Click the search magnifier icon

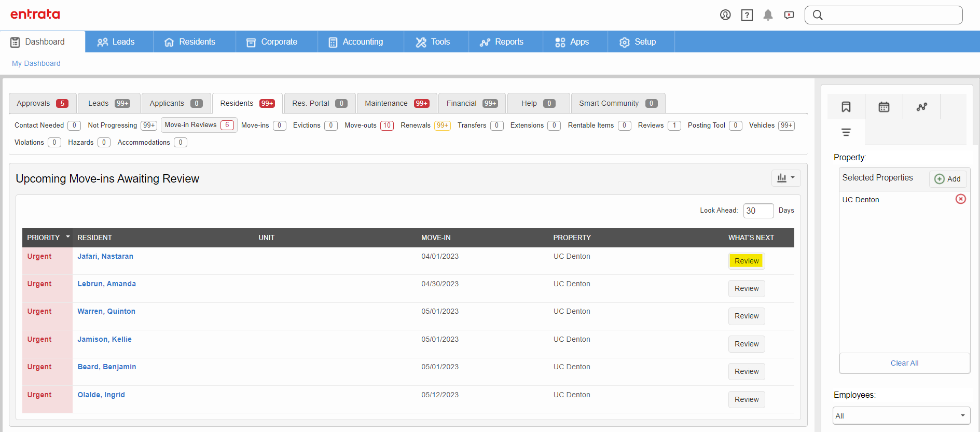pyautogui.click(x=818, y=15)
